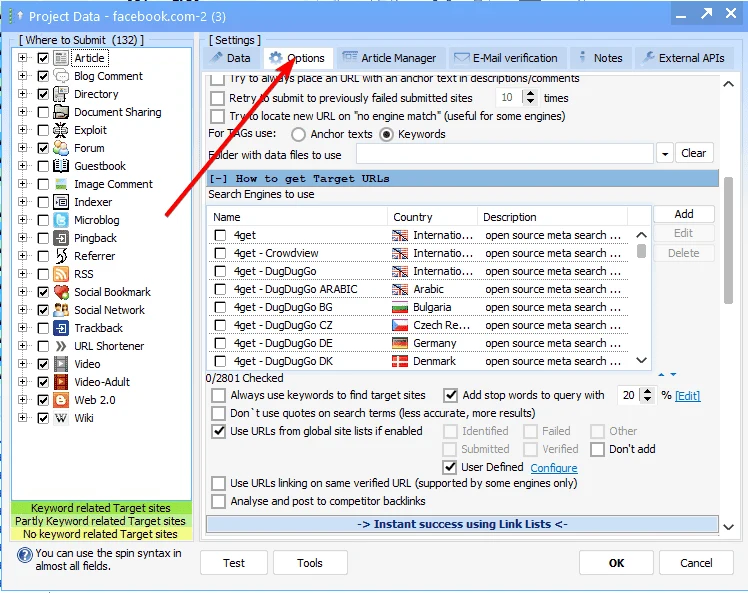Enable the Guestbook category checkbox
This screenshot has height=593, width=748.
click(x=43, y=166)
